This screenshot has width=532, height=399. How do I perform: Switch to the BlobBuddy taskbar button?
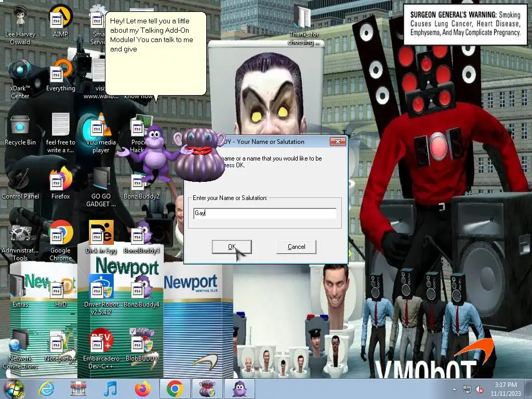(x=207, y=389)
